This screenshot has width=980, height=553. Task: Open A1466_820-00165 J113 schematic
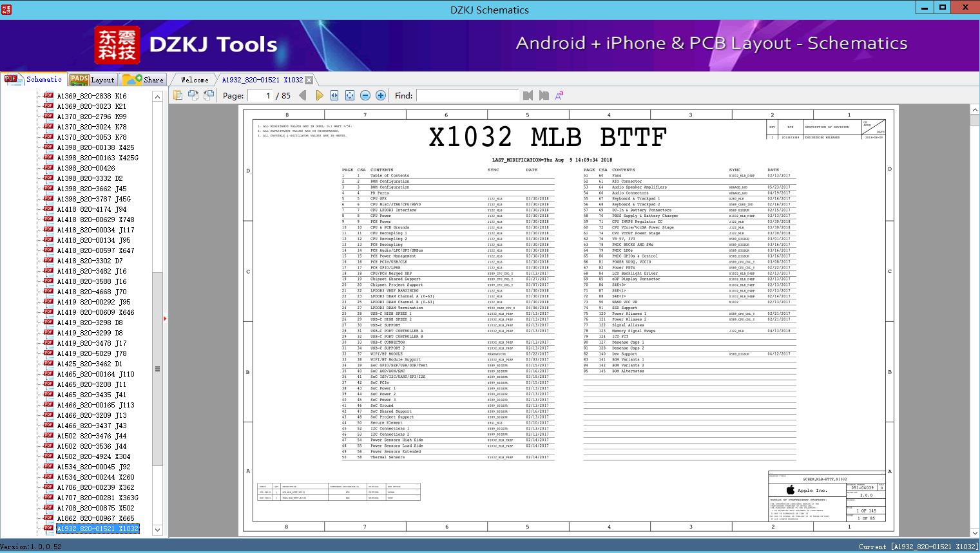pyautogui.click(x=95, y=405)
